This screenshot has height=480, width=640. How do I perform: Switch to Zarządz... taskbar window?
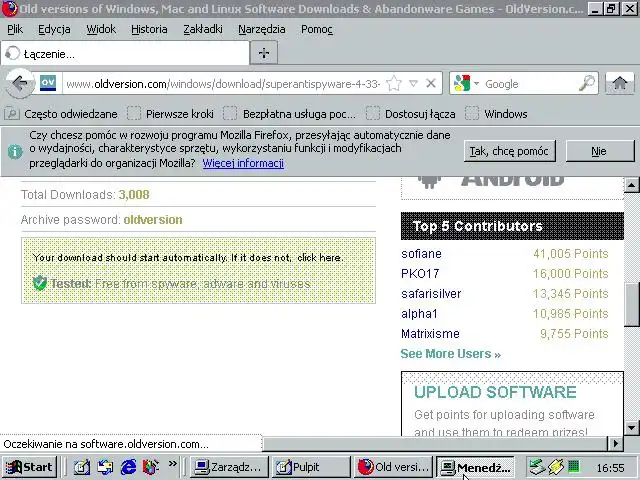pos(230,467)
